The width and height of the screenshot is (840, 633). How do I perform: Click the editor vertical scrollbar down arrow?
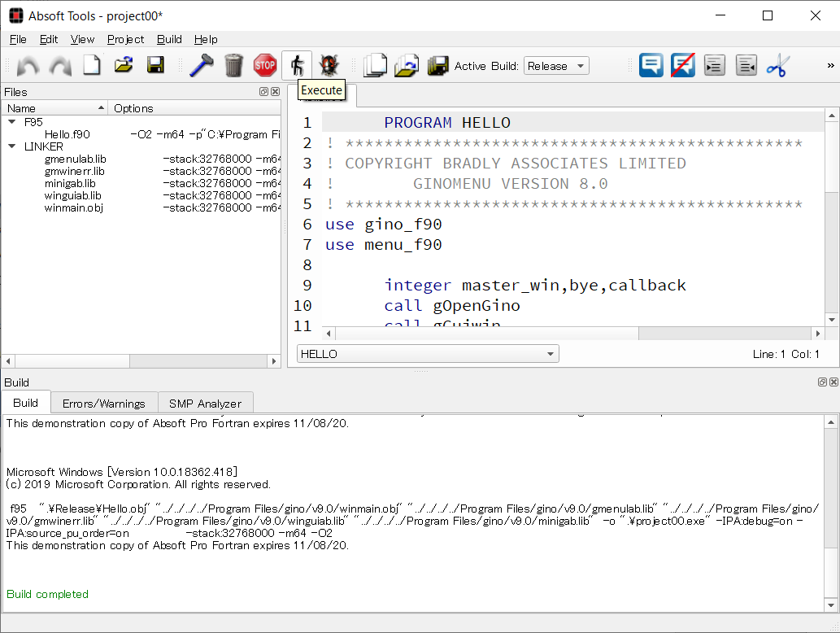(x=831, y=320)
